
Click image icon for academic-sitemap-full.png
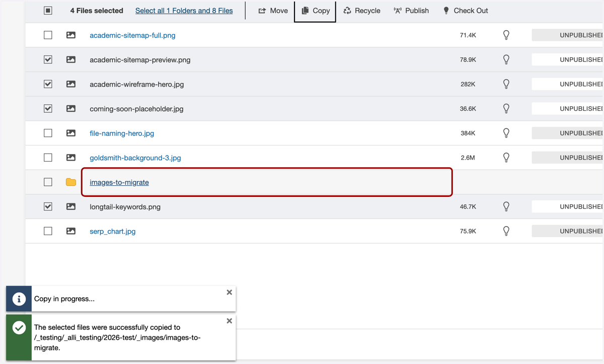(x=71, y=35)
